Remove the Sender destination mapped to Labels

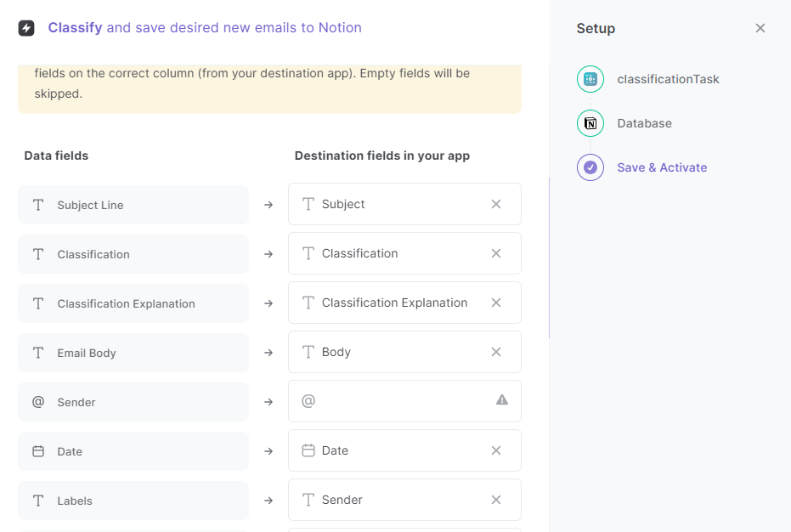496,500
